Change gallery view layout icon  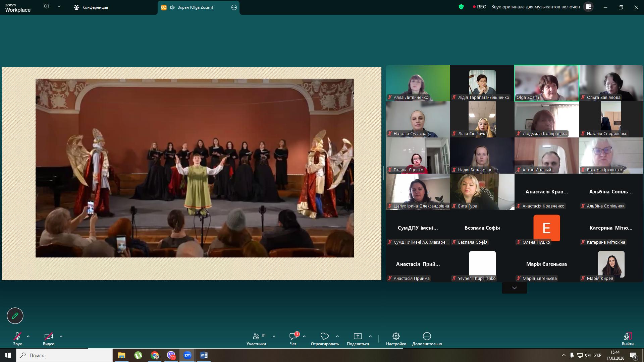click(588, 7)
